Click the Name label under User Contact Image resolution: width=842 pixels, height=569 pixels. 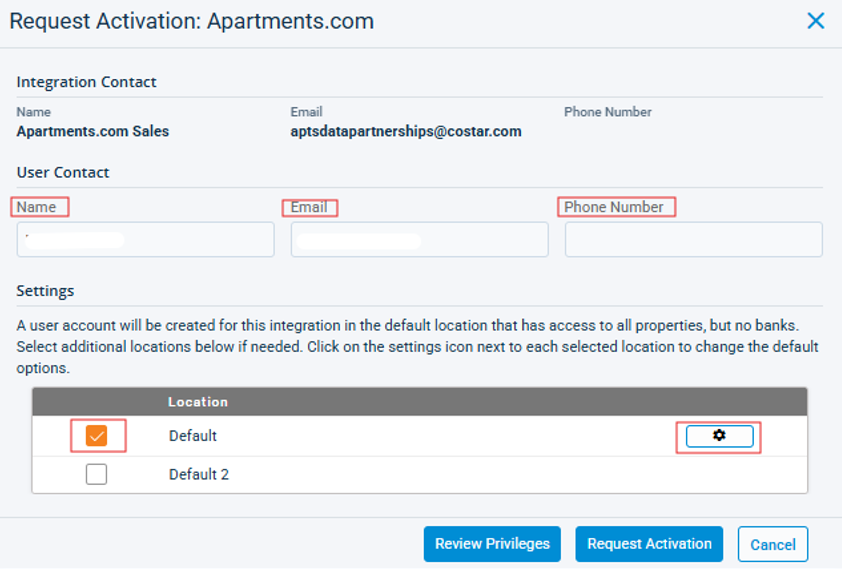point(37,207)
